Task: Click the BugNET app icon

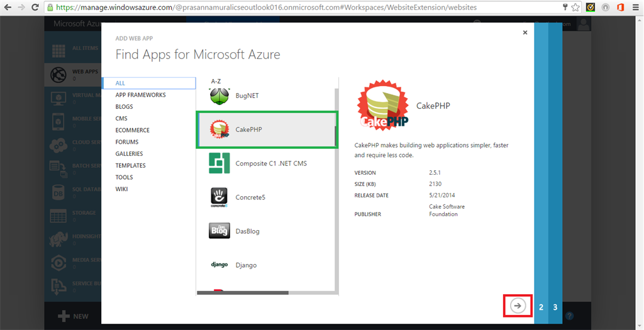Action: 219,96
